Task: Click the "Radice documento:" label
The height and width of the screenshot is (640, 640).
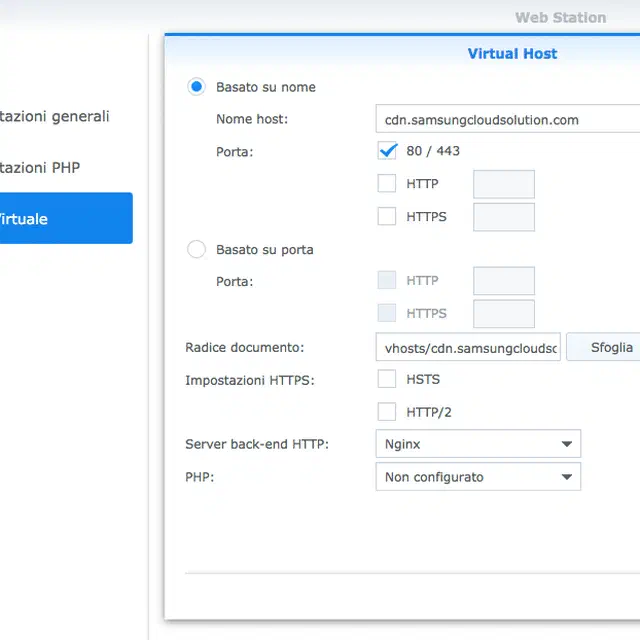Action: click(x=244, y=347)
